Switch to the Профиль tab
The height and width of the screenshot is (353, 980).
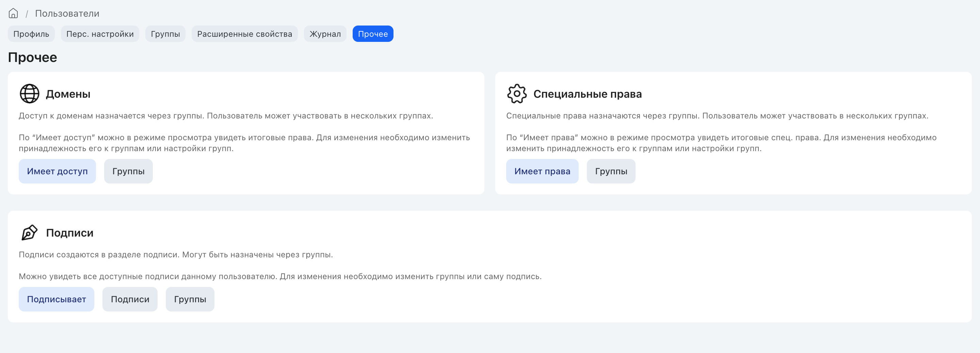tap(31, 34)
